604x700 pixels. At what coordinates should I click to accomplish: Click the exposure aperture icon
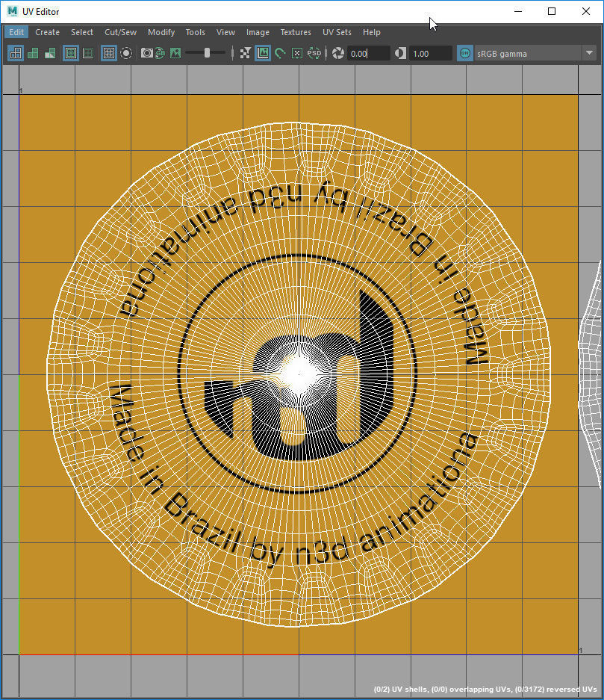pyautogui.click(x=338, y=54)
